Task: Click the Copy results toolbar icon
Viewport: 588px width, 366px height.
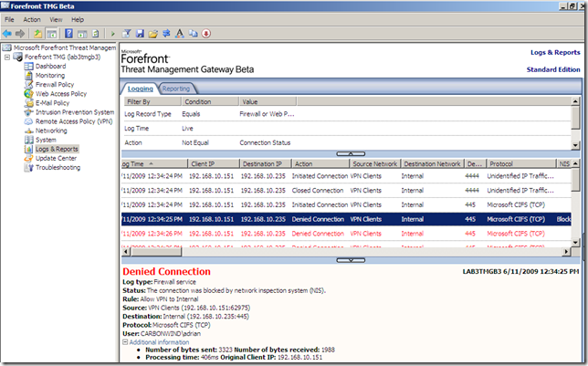Action: pos(194,34)
